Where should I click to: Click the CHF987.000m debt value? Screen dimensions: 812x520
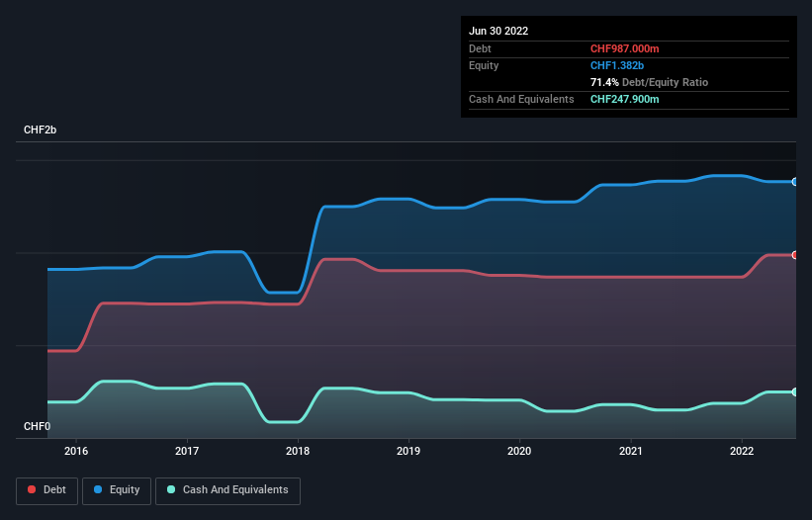624,48
